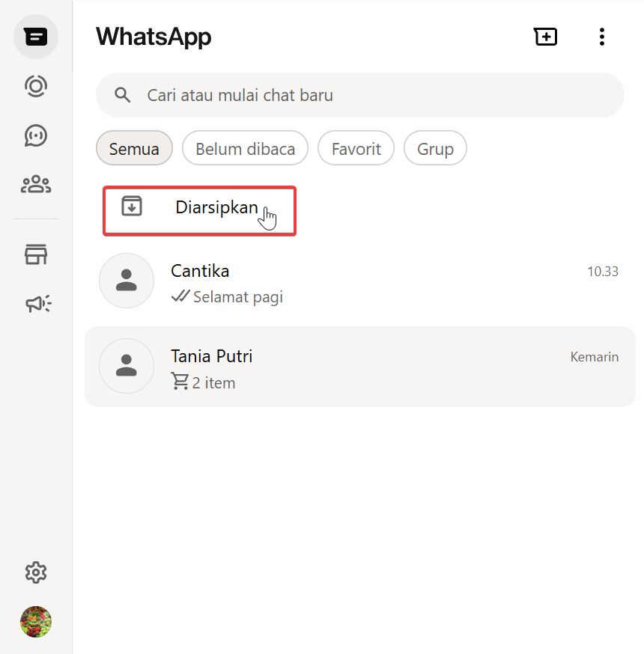
Task: Open the profile photo at sidebar bottom
Action: click(x=35, y=622)
